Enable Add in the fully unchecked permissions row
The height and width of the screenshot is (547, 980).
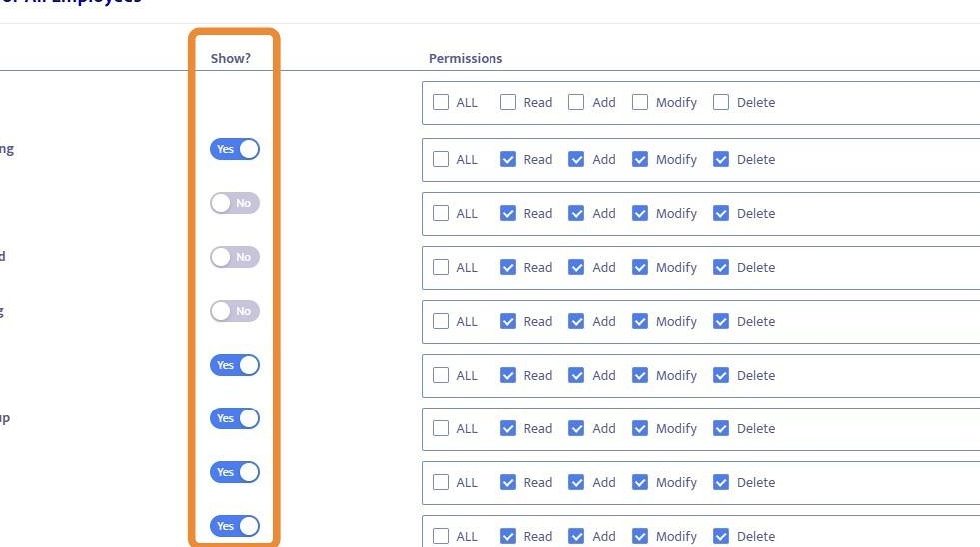(x=576, y=102)
